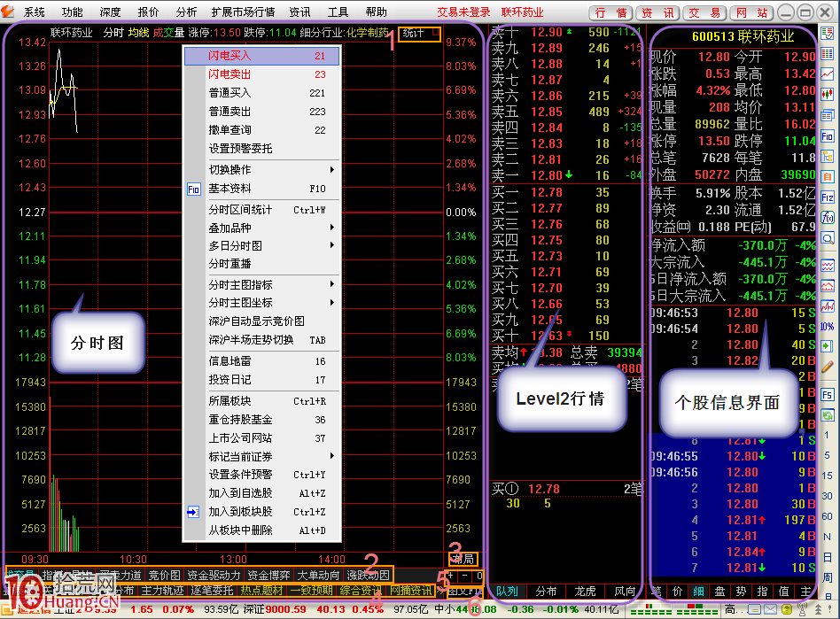Open the 热点题材 tab
The height and width of the screenshot is (619, 840).
point(261,591)
